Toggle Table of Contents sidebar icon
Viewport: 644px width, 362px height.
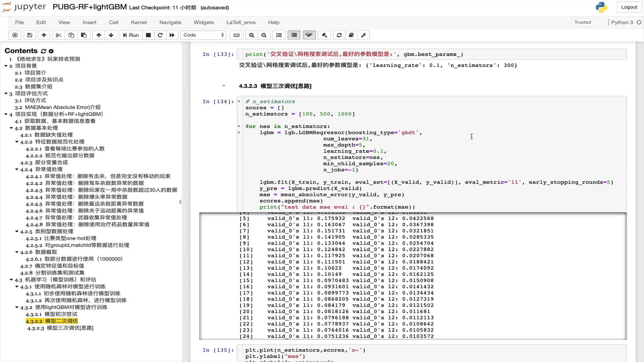coord(294,35)
